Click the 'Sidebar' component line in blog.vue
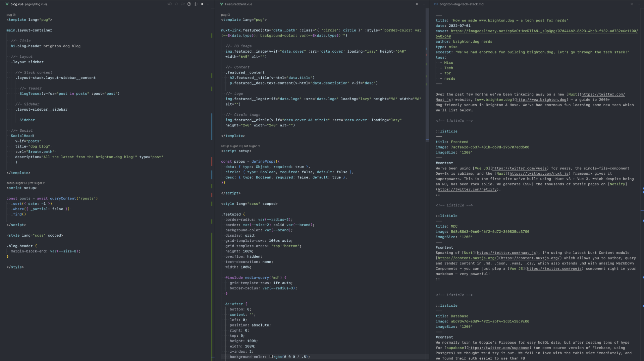Viewport: 644px width, 361px height. (x=27, y=120)
